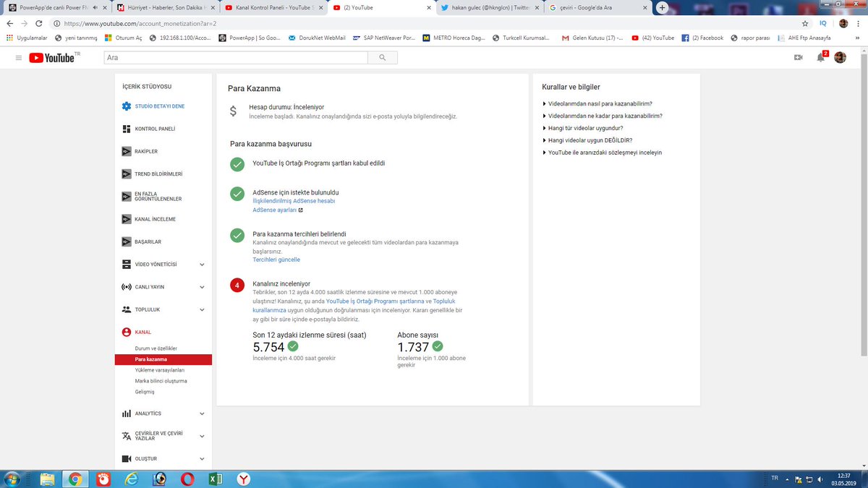Expand 'Videolarımdan ne kadar para kazanabilirim?'
The width and height of the screenshot is (868, 488).
[602, 116]
